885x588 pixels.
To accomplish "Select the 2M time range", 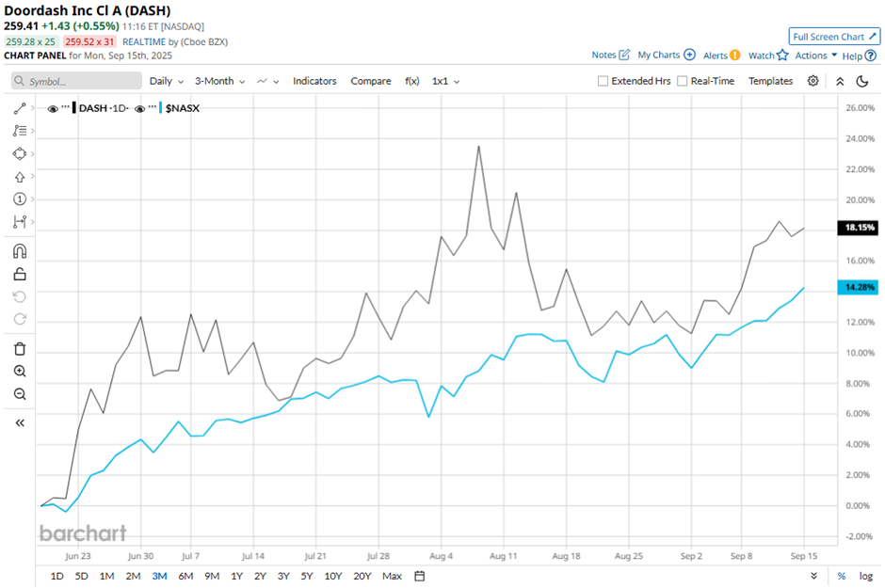I will (x=133, y=576).
